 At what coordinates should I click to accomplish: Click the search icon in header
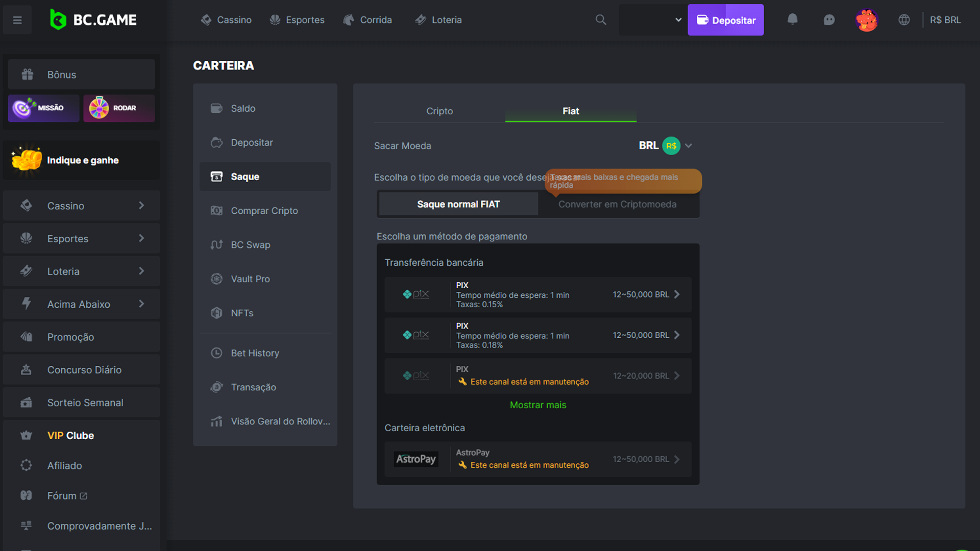[x=600, y=19]
